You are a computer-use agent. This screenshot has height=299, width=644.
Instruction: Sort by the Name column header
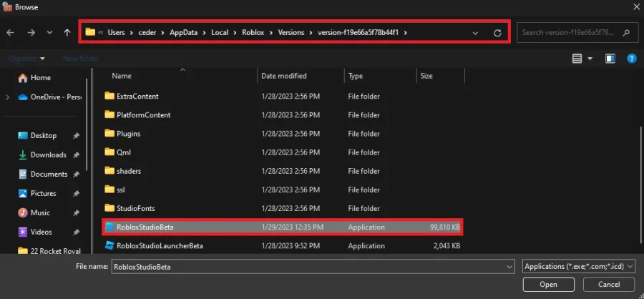[122, 76]
